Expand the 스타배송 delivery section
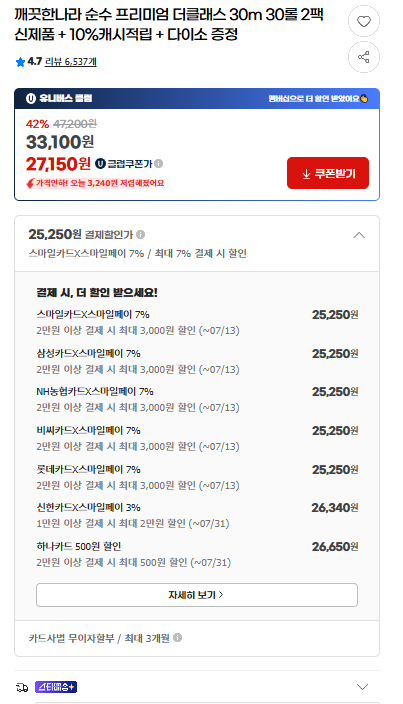This screenshot has height=704, width=403. (362, 687)
